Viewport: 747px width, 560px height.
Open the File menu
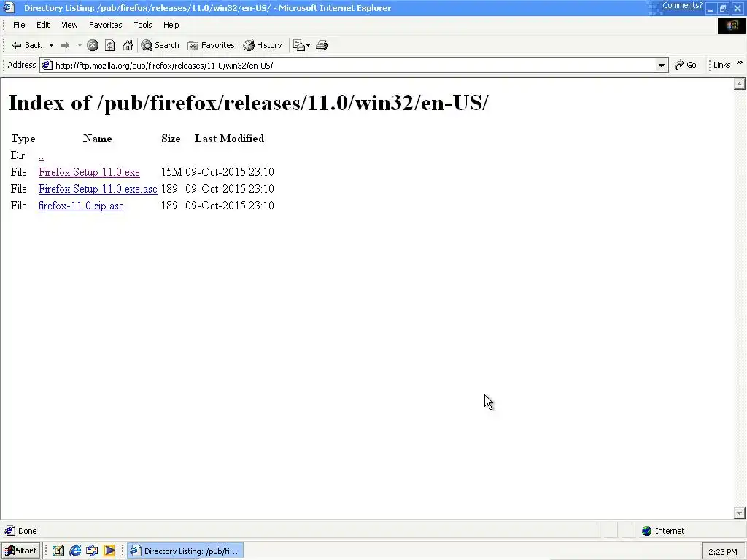click(x=19, y=25)
